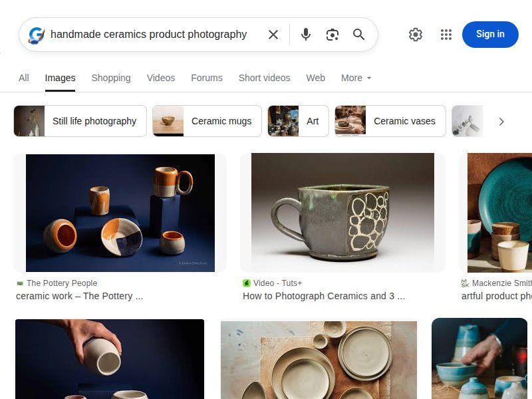Viewport: 532px width, 399px height.
Task: Open the Google apps grid
Action: click(446, 34)
